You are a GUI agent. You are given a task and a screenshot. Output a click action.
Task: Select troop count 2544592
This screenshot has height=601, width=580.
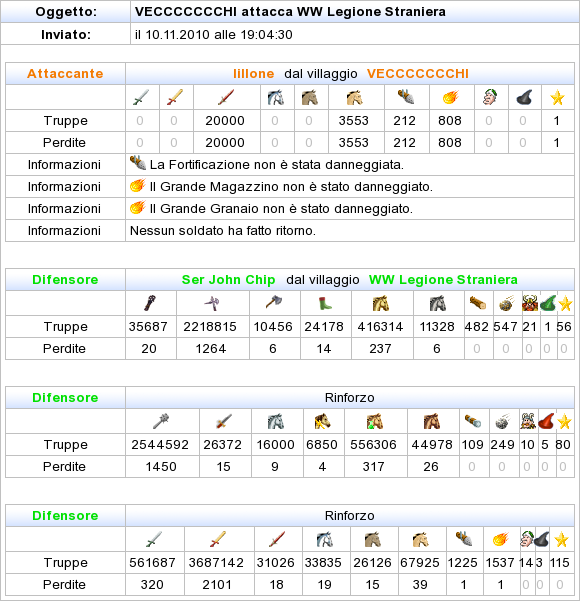click(x=160, y=445)
